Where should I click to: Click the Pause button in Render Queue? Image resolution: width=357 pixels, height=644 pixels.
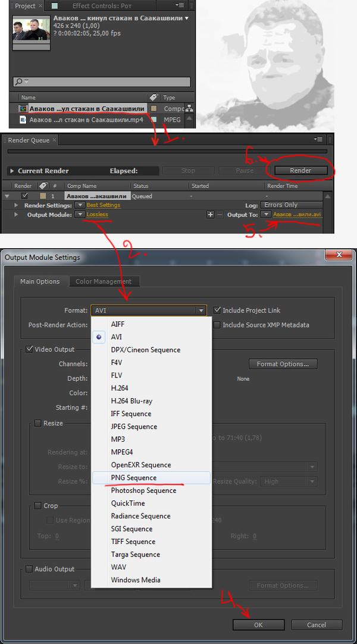245,170
